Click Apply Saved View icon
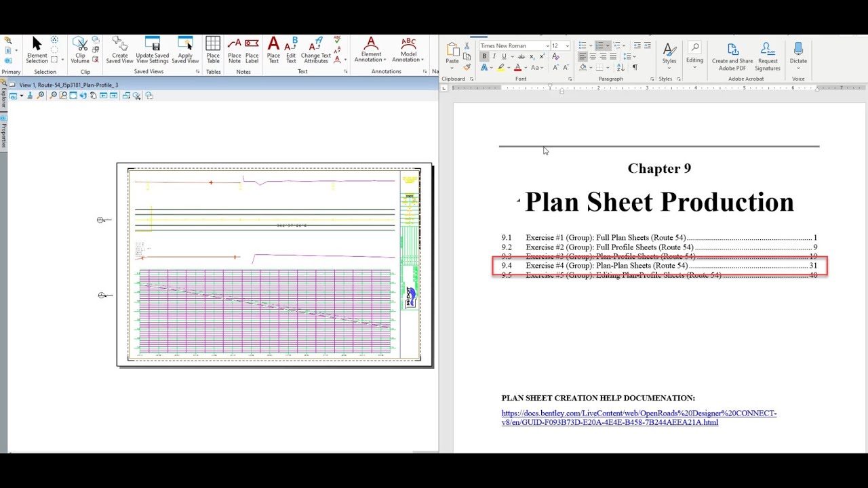868x488 pixels. pyautogui.click(x=185, y=49)
